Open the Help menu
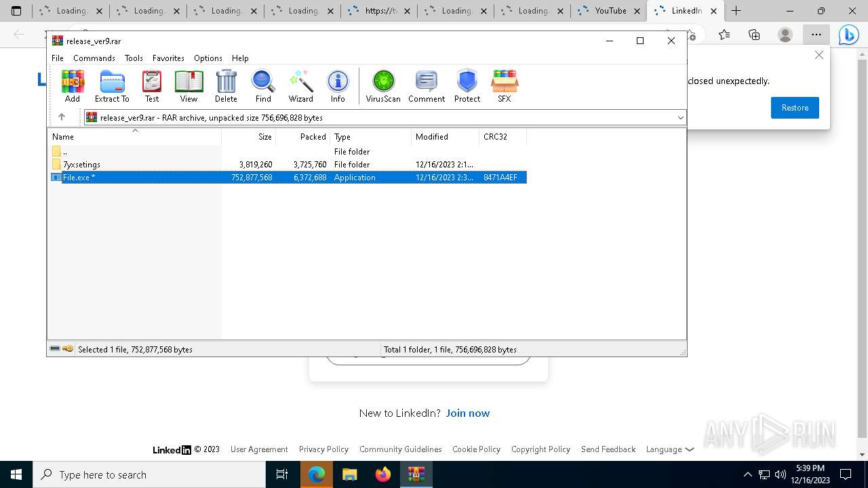The width and height of the screenshot is (868, 488). point(240,58)
